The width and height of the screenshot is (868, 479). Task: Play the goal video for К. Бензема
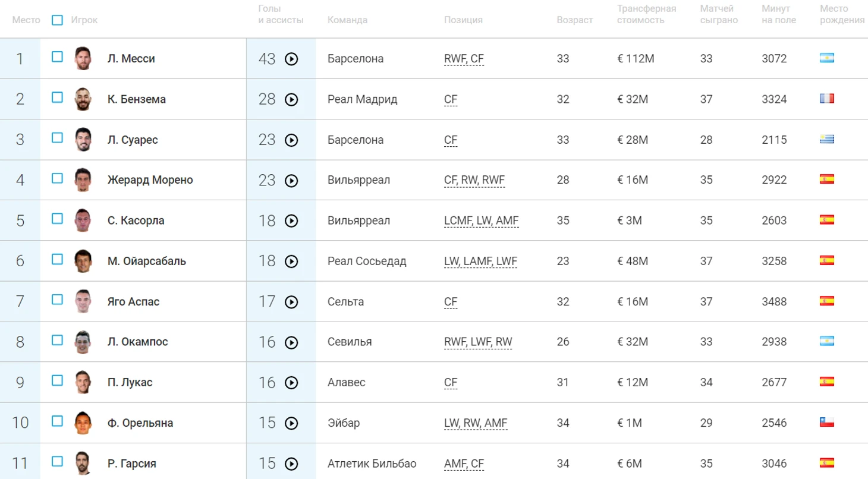pos(291,99)
